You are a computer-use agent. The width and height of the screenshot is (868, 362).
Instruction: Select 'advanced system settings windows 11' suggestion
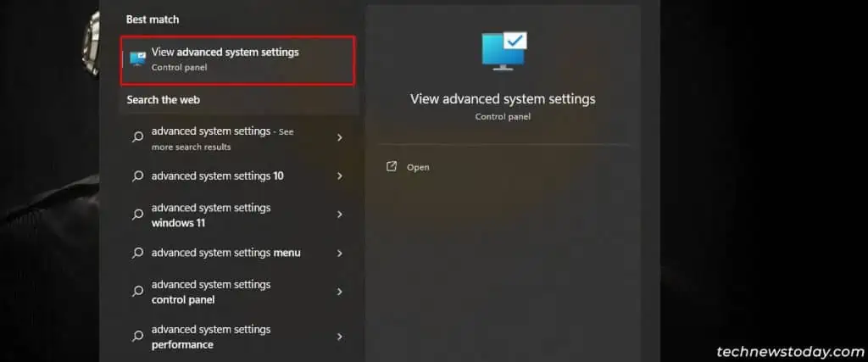pyautogui.click(x=239, y=214)
